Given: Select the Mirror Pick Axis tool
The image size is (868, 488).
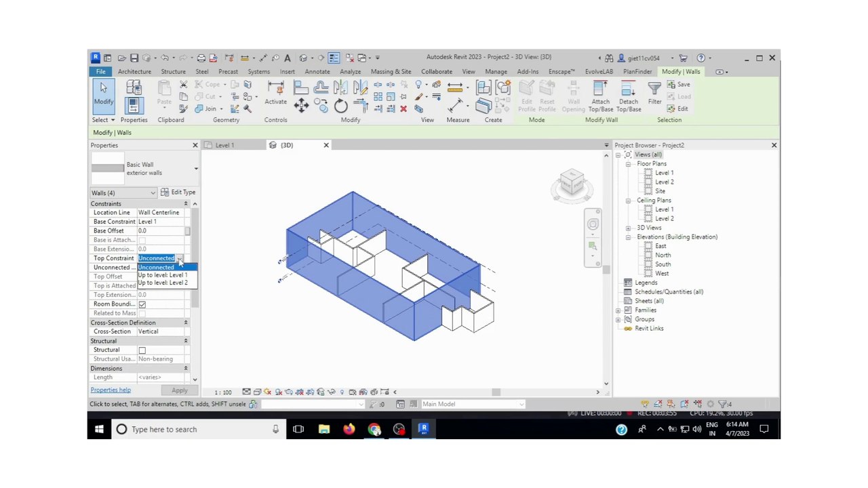Looking at the screenshot, I should [340, 87].
